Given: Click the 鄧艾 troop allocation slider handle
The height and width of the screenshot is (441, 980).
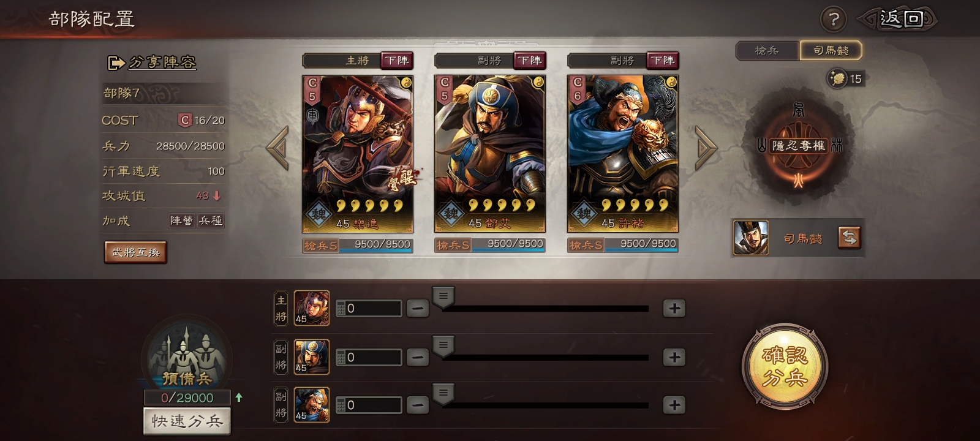Looking at the screenshot, I should [443, 346].
